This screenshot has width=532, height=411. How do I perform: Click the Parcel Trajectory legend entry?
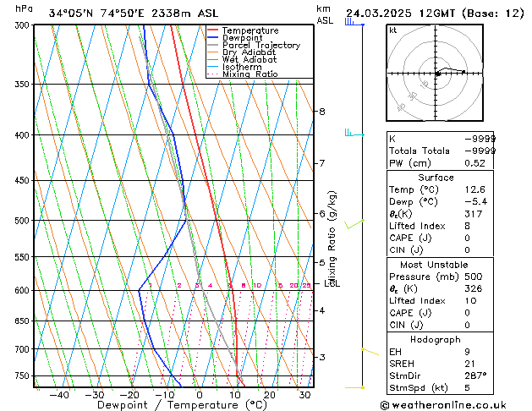[261, 46]
